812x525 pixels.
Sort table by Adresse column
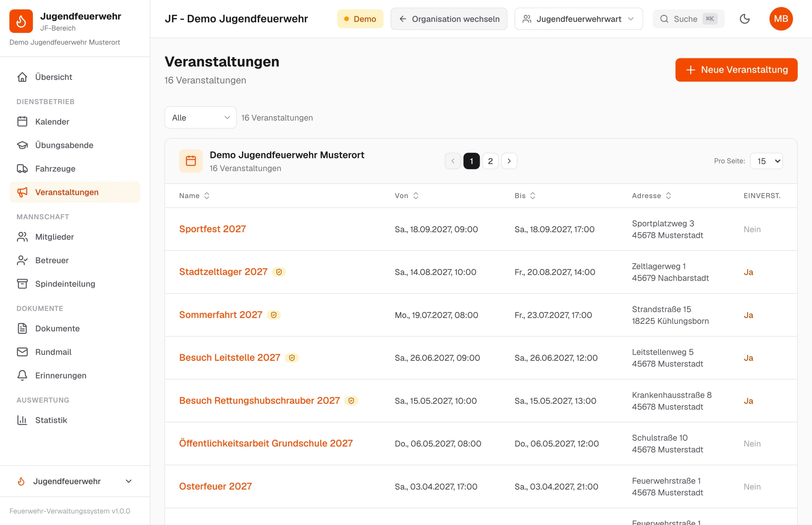click(652, 196)
